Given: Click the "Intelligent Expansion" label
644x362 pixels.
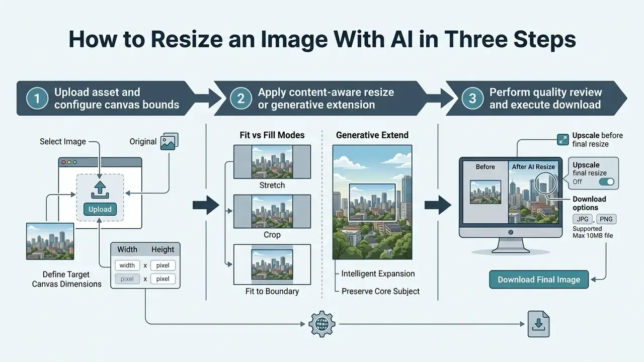Looking at the screenshot, I should pyautogui.click(x=378, y=274).
